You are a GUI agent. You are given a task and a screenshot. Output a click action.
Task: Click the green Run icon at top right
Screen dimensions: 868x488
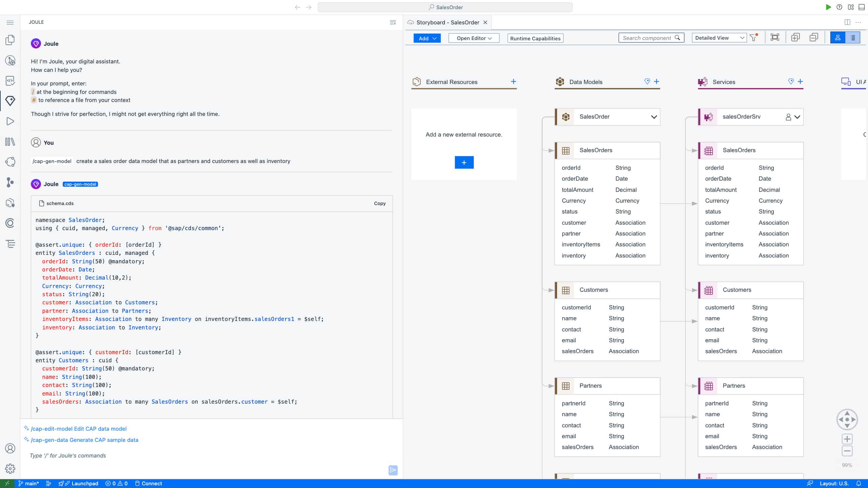pos(828,7)
